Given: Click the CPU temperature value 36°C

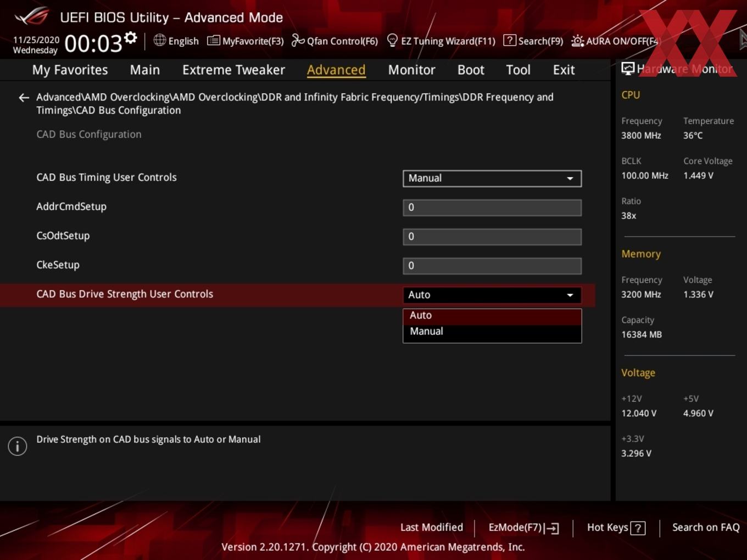Looking at the screenshot, I should 693,136.
